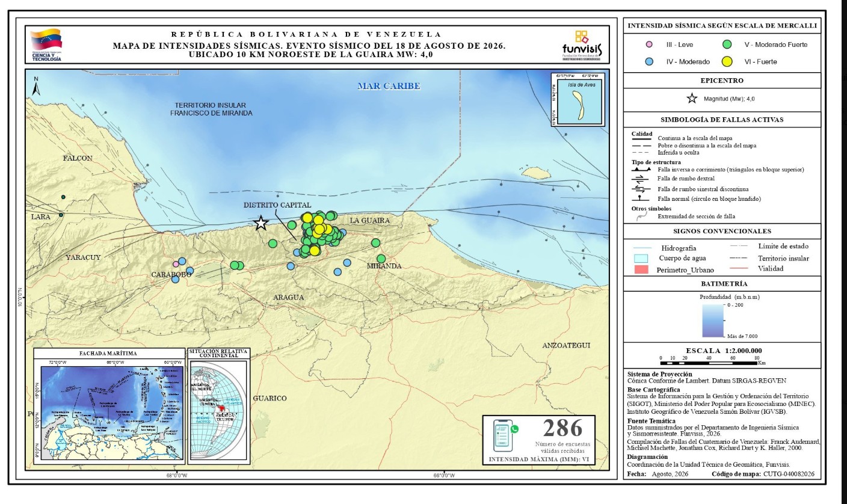Click the Falla de rumbo dextral symbol

coord(640,179)
